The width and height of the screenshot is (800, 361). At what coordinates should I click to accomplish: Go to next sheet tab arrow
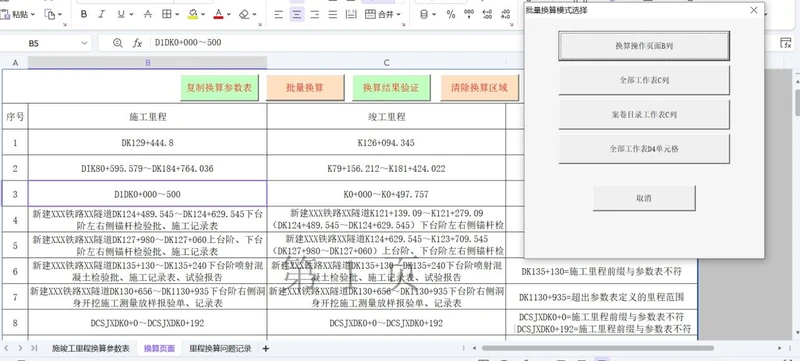(20, 348)
